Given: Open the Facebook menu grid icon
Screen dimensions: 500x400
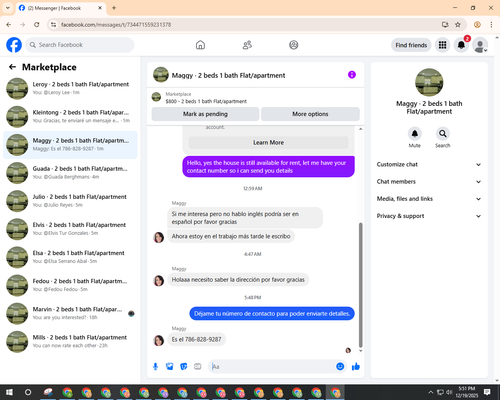Looking at the screenshot, I should tap(442, 45).
